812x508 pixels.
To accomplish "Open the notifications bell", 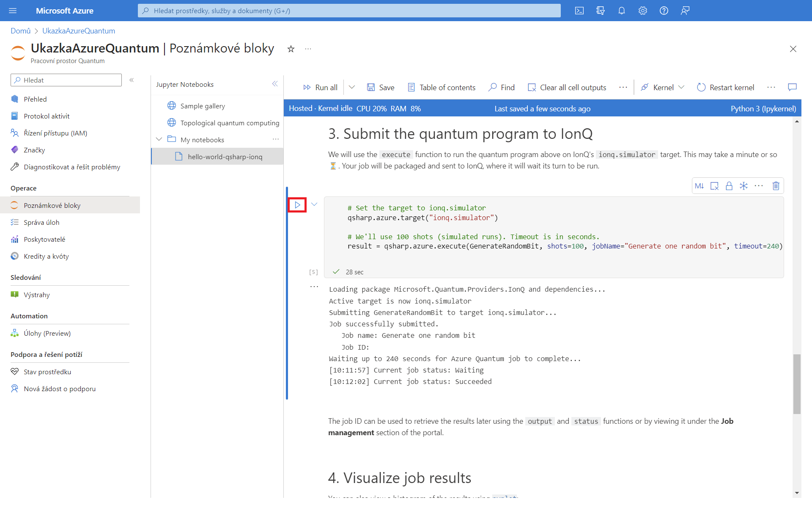I will (621, 11).
